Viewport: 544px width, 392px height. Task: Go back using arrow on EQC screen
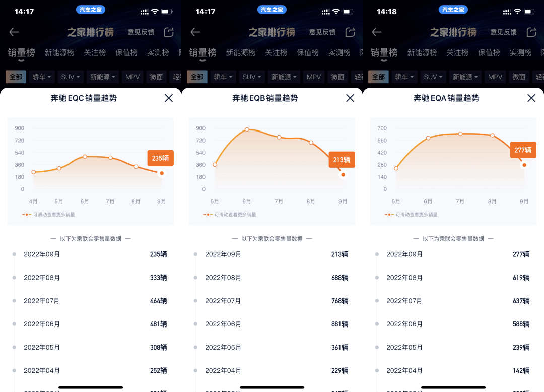tap(14, 32)
